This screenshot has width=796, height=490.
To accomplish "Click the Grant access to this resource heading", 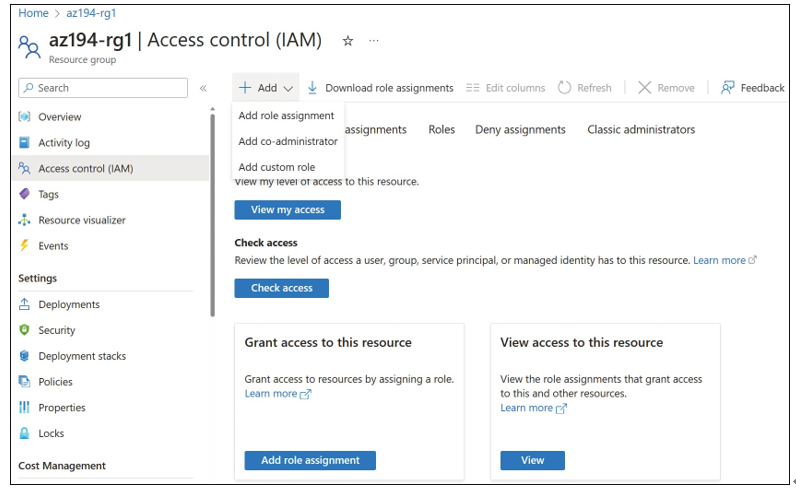I will (328, 342).
